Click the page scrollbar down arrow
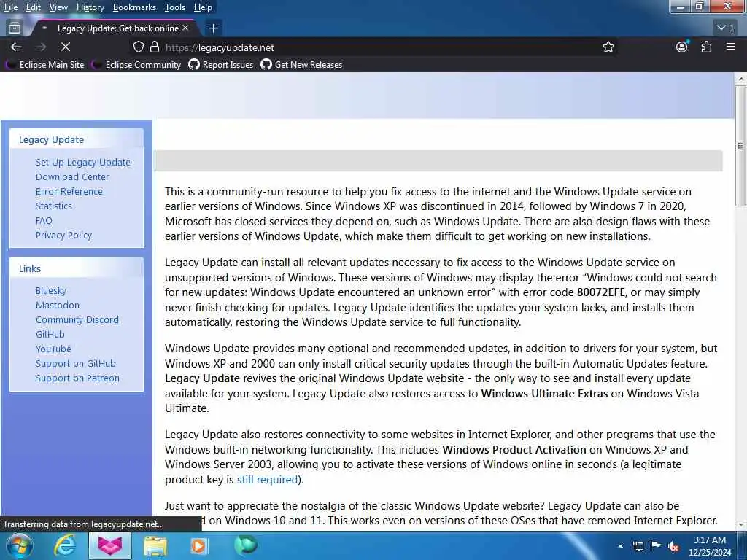The height and width of the screenshot is (560, 747). [741, 525]
